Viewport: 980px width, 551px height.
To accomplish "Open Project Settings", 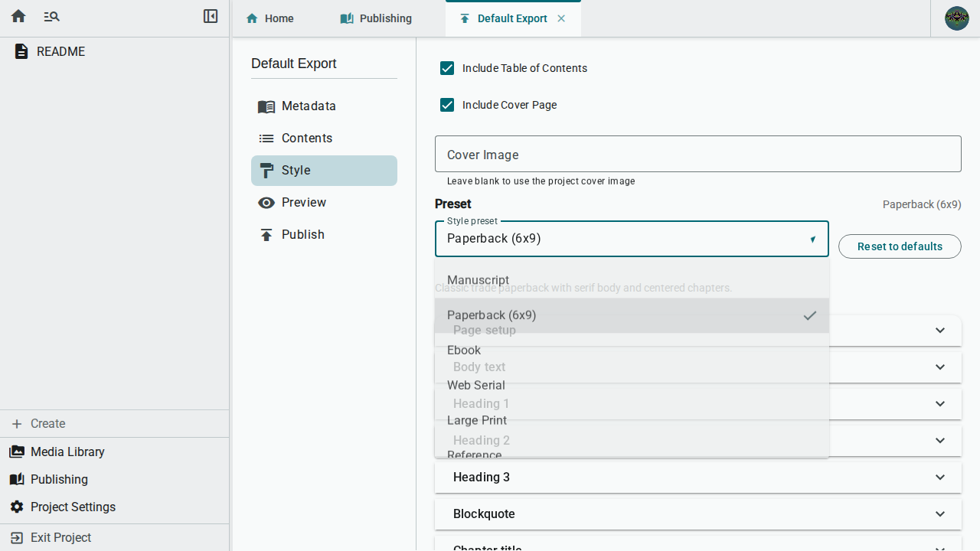I will pyautogui.click(x=115, y=507).
